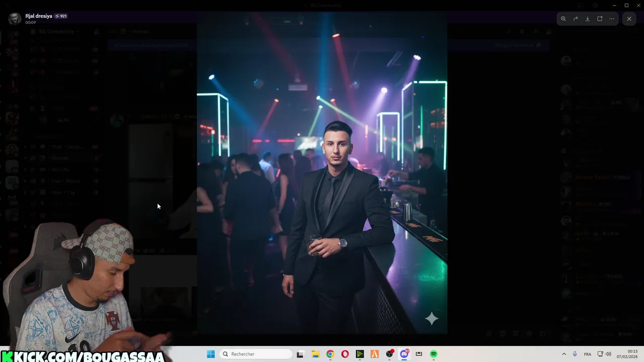Image resolution: width=644 pixels, height=362 pixels.
Task: Open the green play-arrow app in taskbar
Action: [x=360, y=354]
